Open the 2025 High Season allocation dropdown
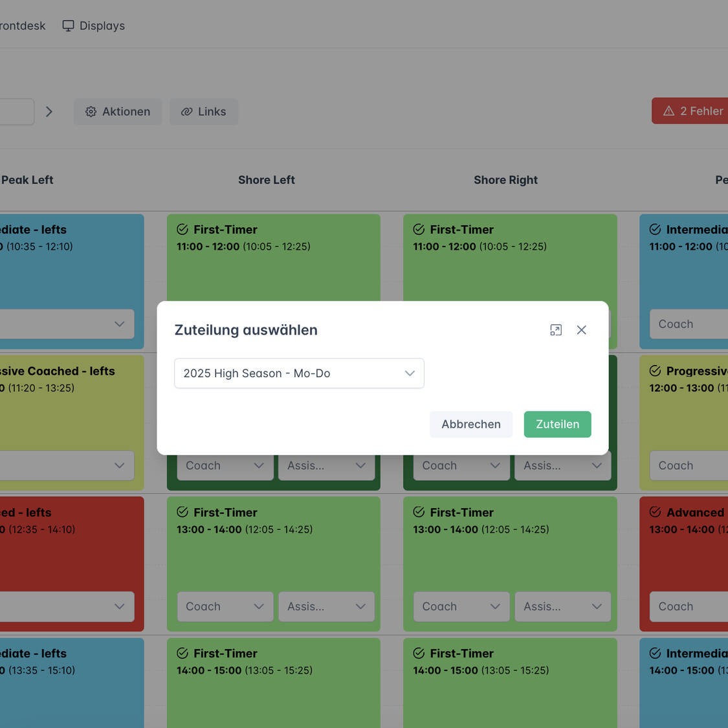Screen dimensions: 728x728 point(299,373)
